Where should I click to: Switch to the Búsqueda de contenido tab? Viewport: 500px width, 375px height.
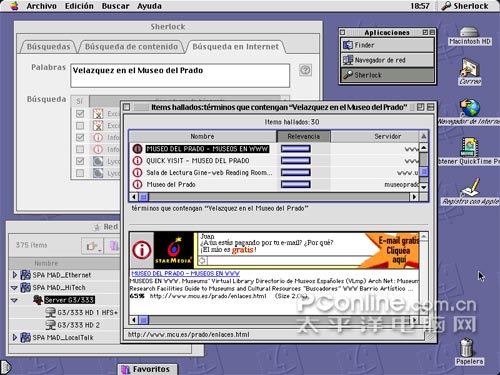point(131,47)
